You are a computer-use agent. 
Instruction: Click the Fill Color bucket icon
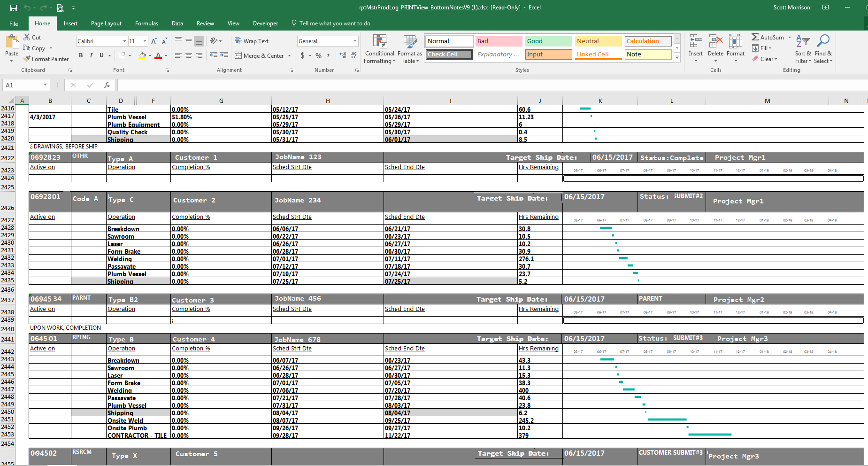coord(142,55)
